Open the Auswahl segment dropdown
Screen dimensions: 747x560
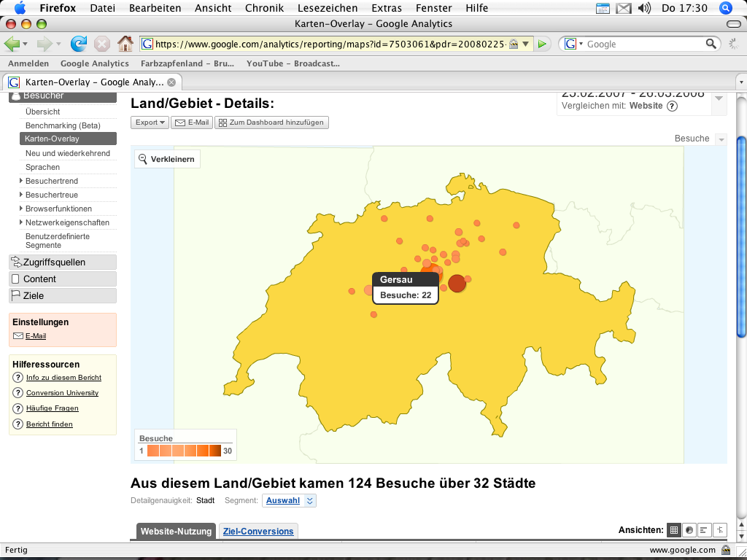pyautogui.click(x=289, y=500)
